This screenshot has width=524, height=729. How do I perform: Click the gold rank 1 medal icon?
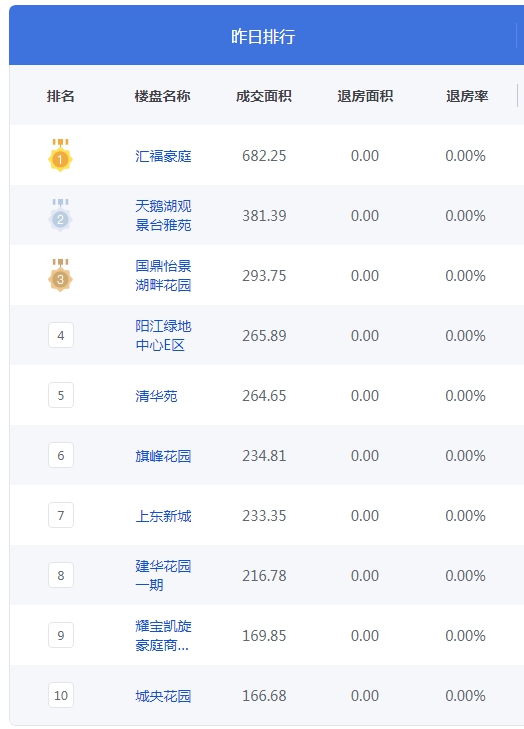[x=60, y=155]
